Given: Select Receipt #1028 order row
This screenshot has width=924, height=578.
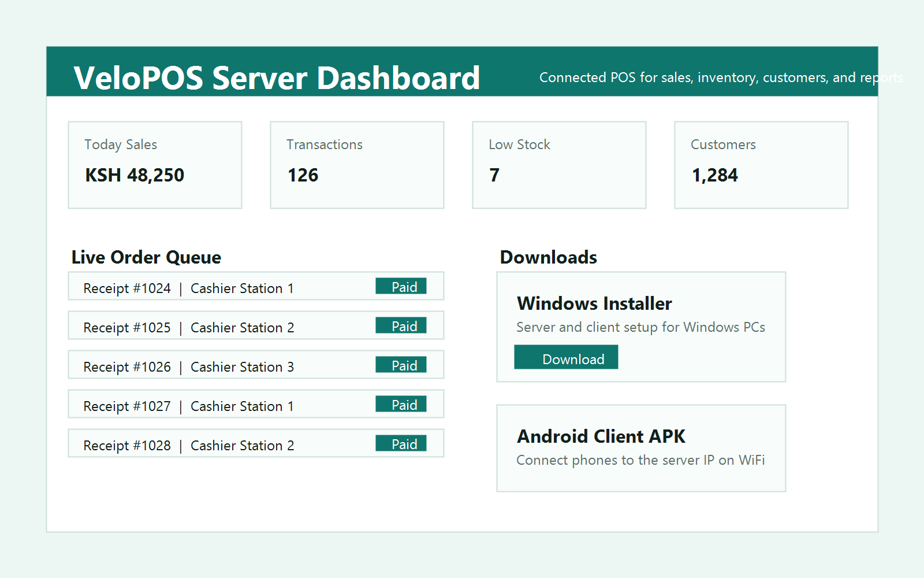Looking at the screenshot, I should click(256, 443).
